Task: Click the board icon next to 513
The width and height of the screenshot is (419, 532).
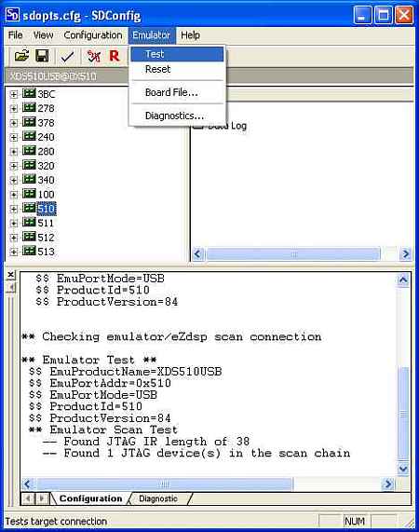Action: (x=29, y=251)
